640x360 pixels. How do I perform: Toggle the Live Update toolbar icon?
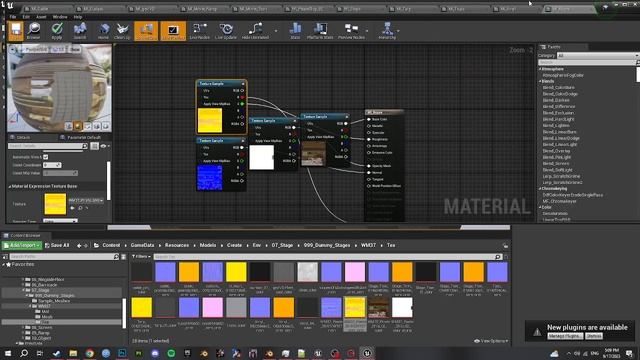(226, 31)
